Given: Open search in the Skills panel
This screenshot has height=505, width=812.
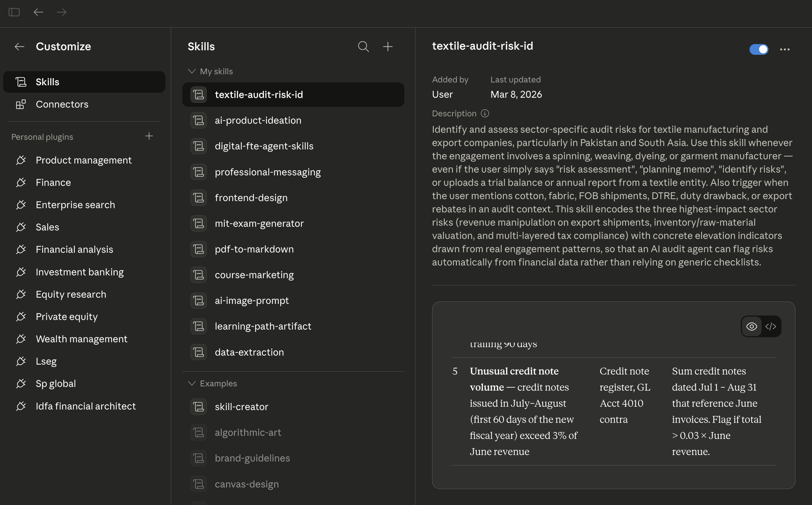Looking at the screenshot, I should [x=363, y=47].
